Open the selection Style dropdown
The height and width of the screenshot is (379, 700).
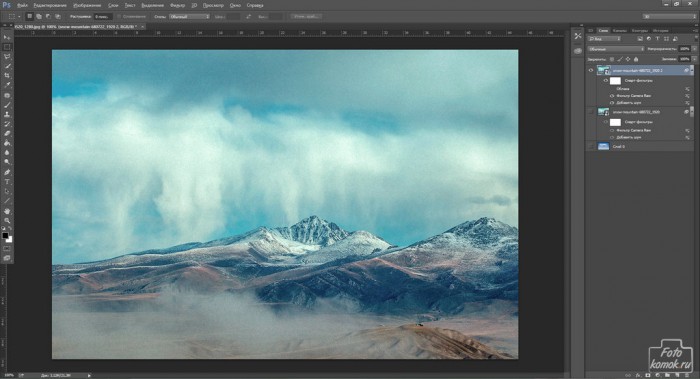coord(189,17)
